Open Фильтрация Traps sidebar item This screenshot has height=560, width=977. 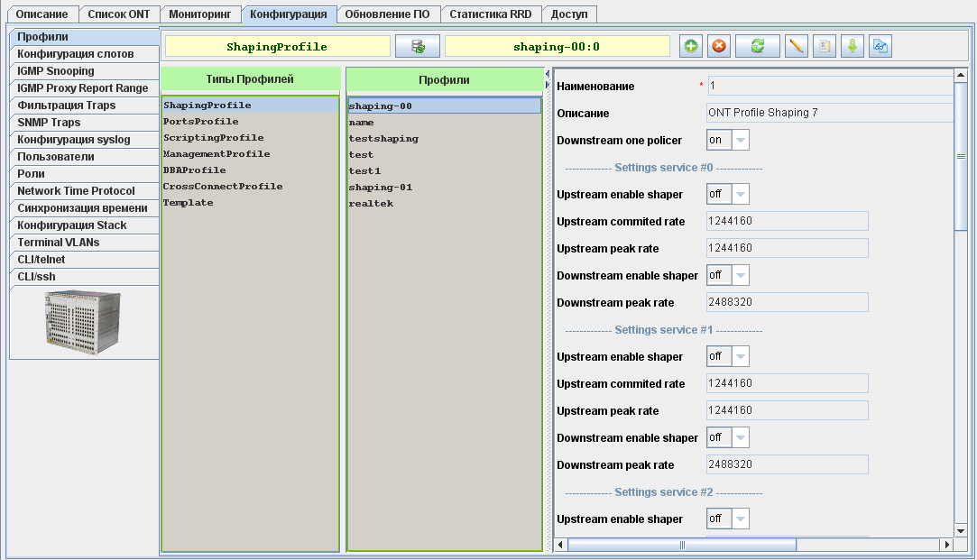[85, 106]
